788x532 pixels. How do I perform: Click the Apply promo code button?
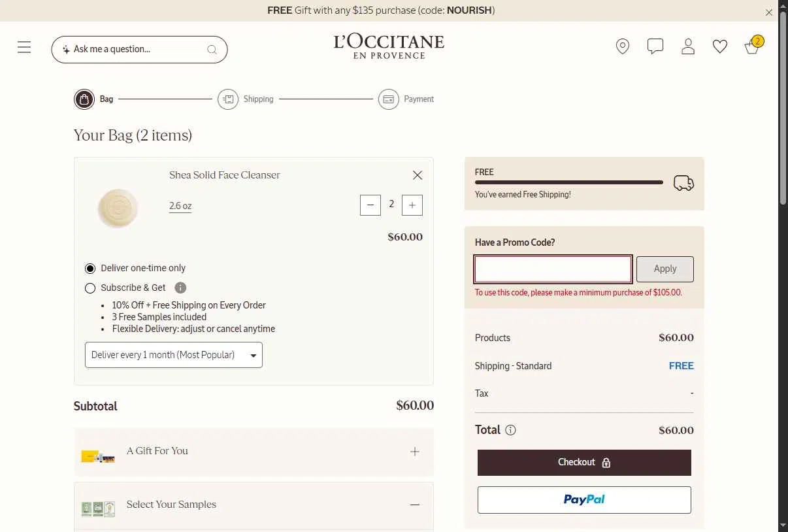click(665, 269)
